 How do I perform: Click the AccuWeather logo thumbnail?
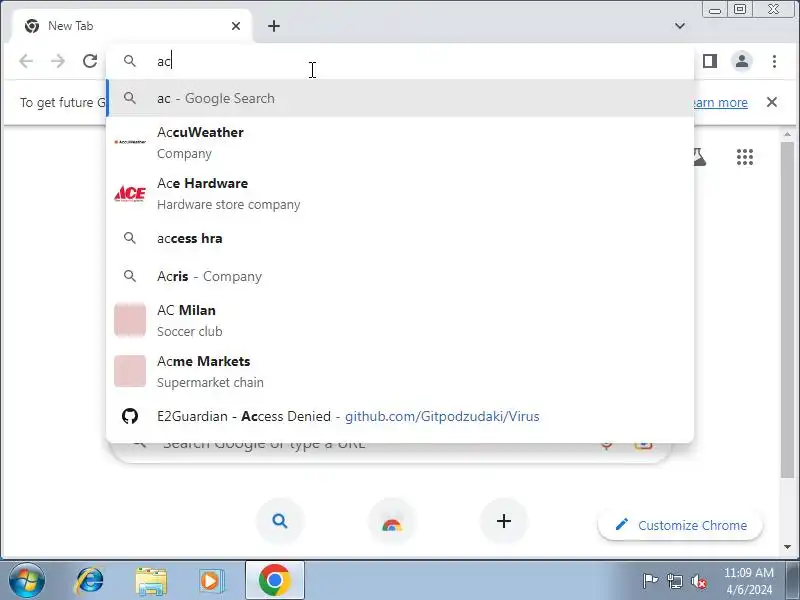pos(130,142)
